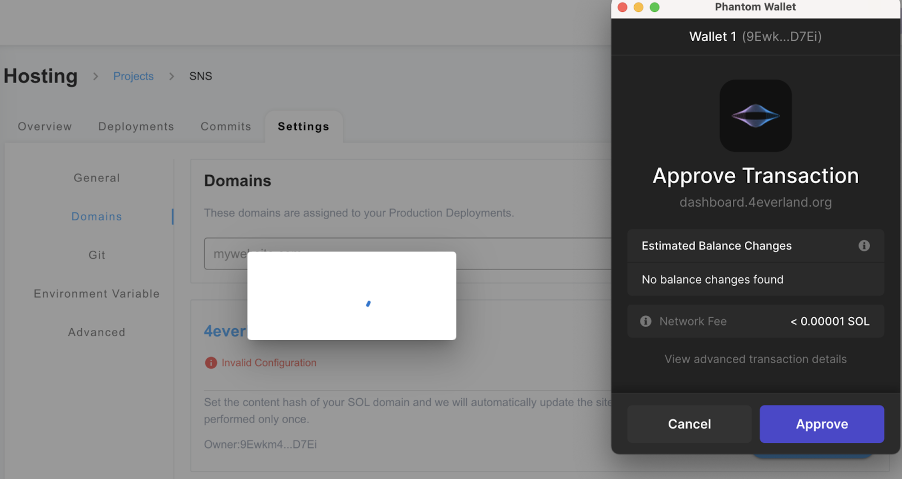Open Advanced settings section

point(97,332)
